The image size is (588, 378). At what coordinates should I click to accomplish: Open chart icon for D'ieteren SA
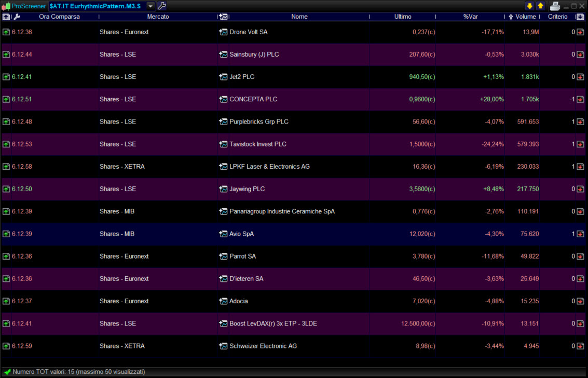click(223, 279)
